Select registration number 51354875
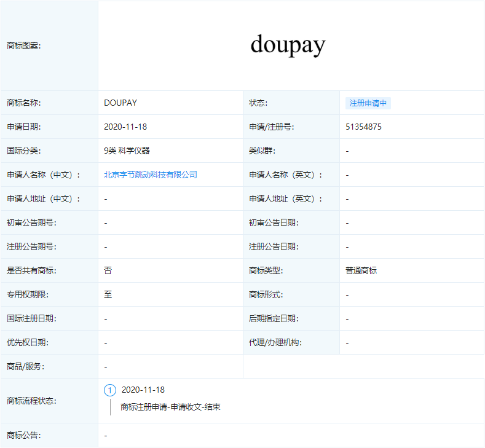 [363, 127]
